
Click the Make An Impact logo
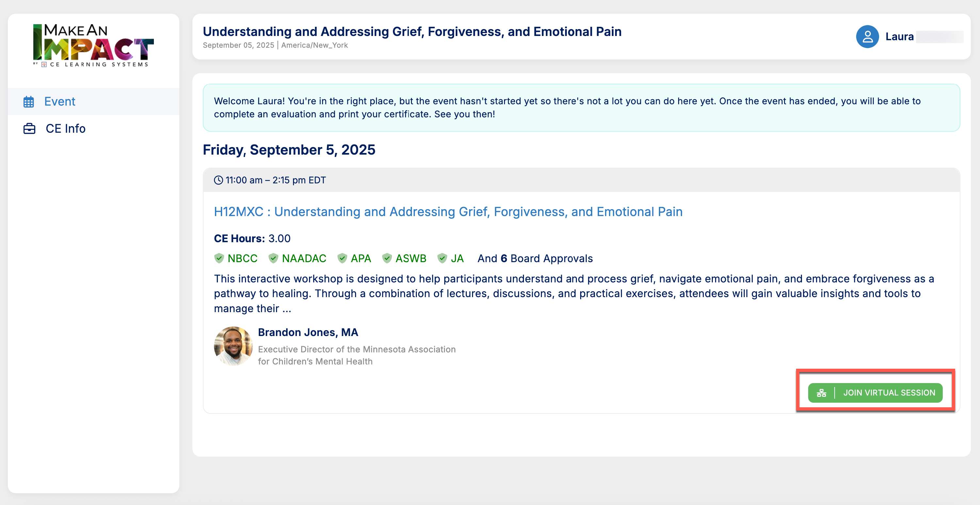tap(93, 46)
